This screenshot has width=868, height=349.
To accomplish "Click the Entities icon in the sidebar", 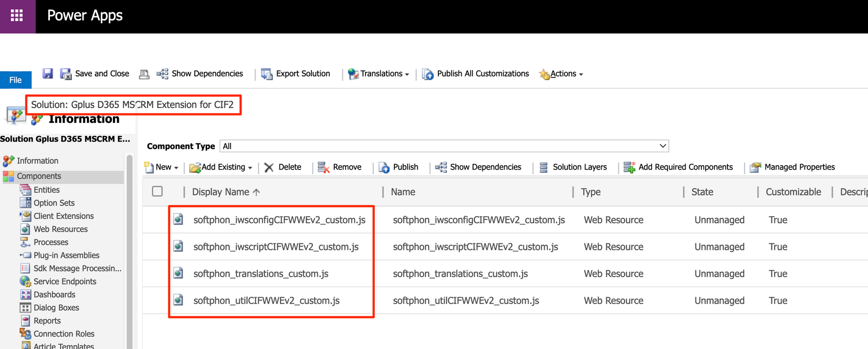I will [25, 190].
